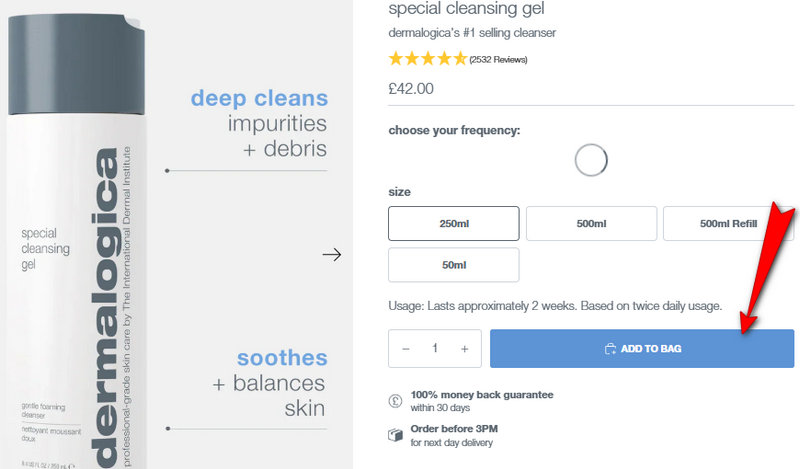Viewport: 800px width, 469px height.
Task: Click the '100% money back guarantee' text
Action: pyautogui.click(x=481, y=395)
